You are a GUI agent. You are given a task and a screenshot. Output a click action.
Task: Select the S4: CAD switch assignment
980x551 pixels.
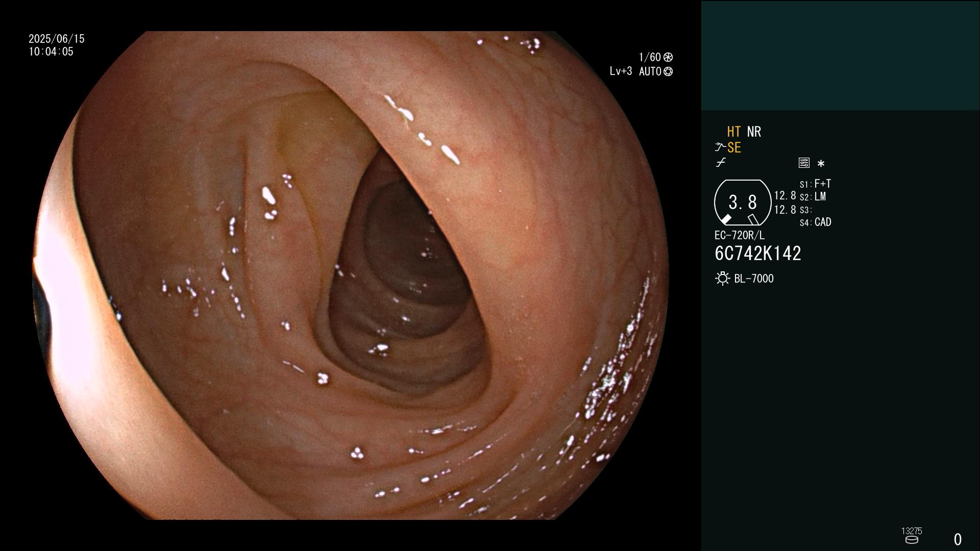click(815, 222)
